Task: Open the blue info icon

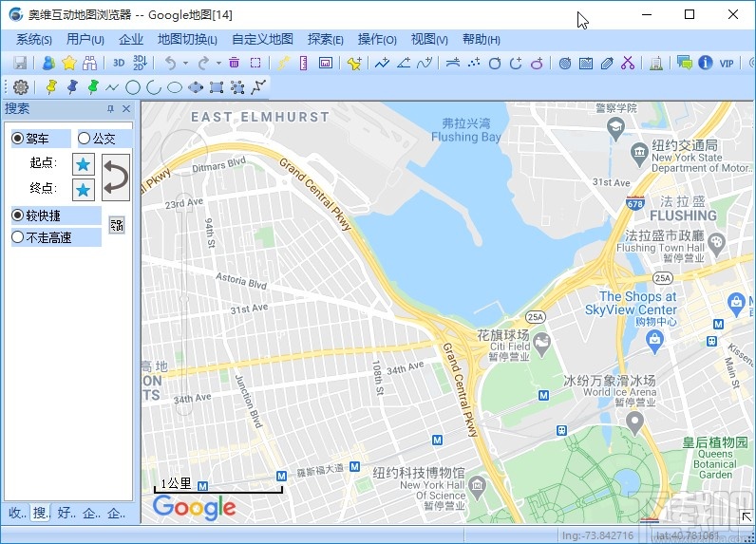Action: pyautogui.click(x=706, y=63)
